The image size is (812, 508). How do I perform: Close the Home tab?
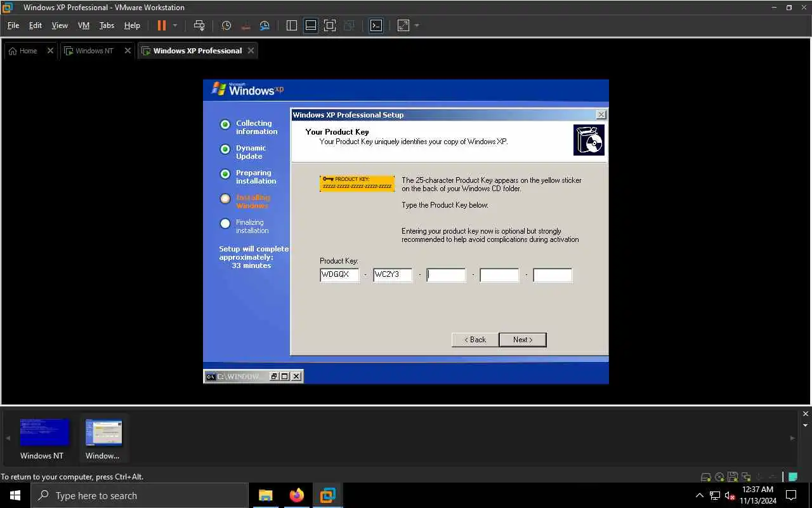click(x=50, y=51)
